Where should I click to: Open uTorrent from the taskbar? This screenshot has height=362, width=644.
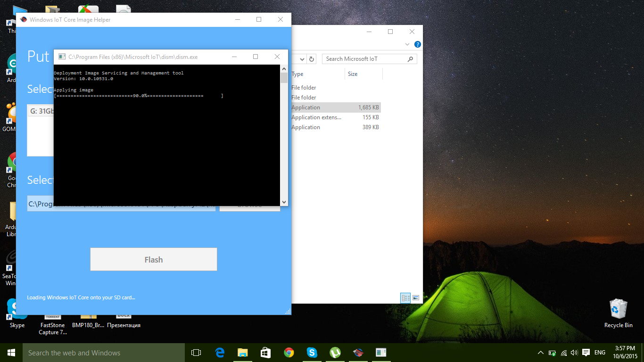click(335, 353)
